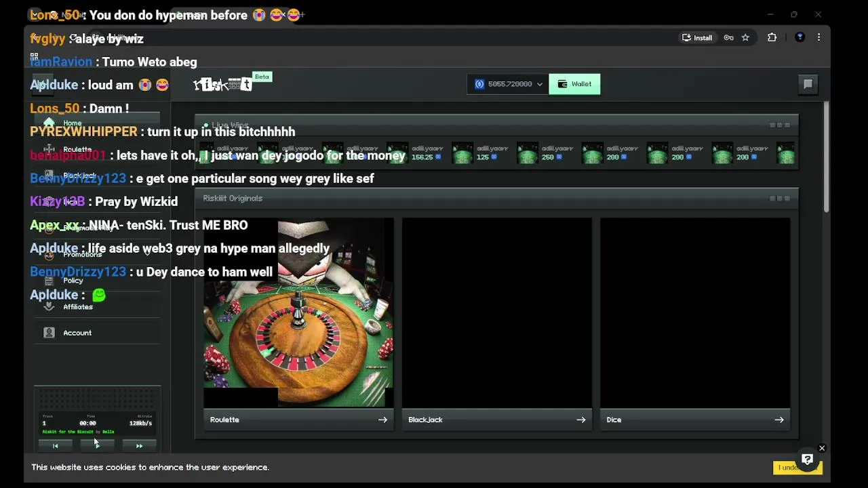Open the browser three-dot menu

pos(818,37)
